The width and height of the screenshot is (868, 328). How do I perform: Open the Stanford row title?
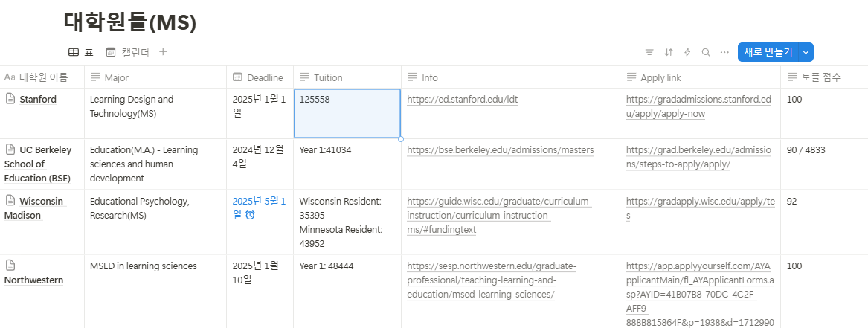tap(38, 100)
